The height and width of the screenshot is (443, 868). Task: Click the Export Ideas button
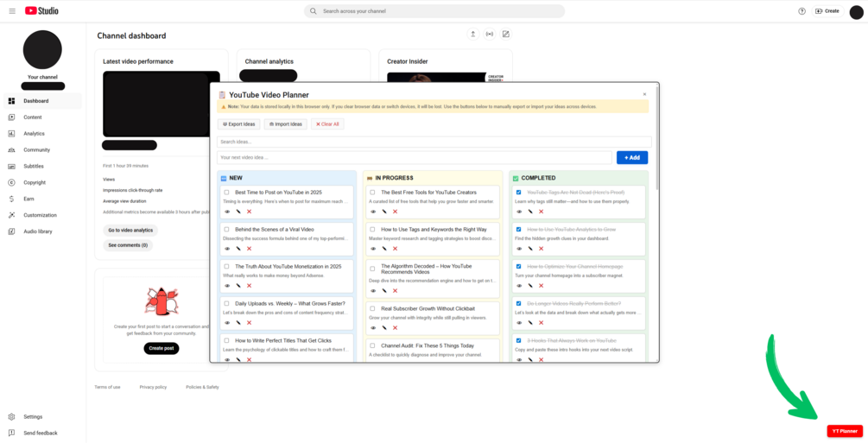[x=238, y=124]
